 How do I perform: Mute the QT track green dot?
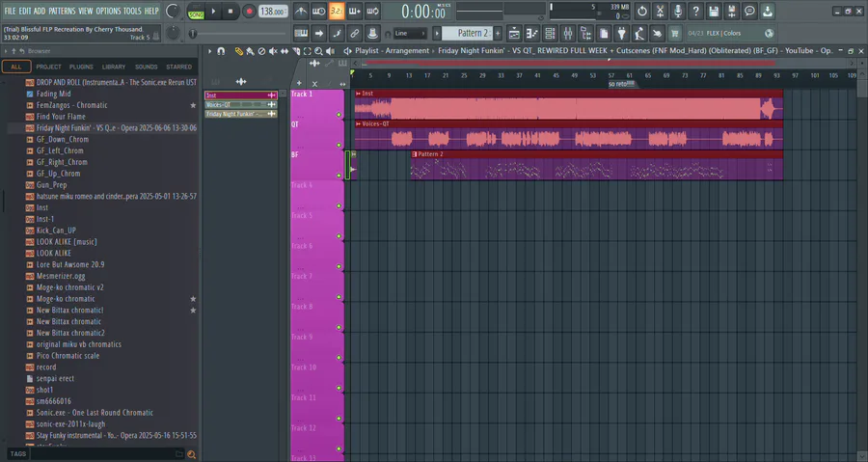click(339, 146)
